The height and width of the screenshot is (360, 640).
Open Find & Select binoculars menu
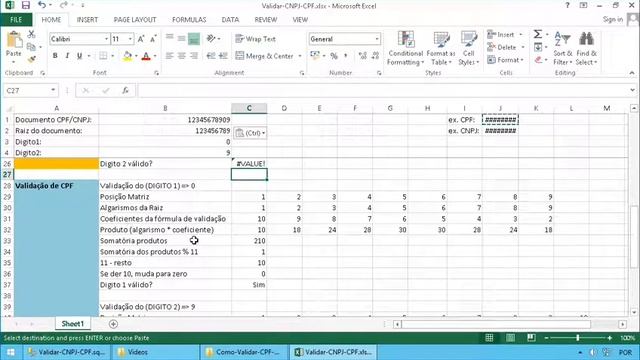coord(587,48)
